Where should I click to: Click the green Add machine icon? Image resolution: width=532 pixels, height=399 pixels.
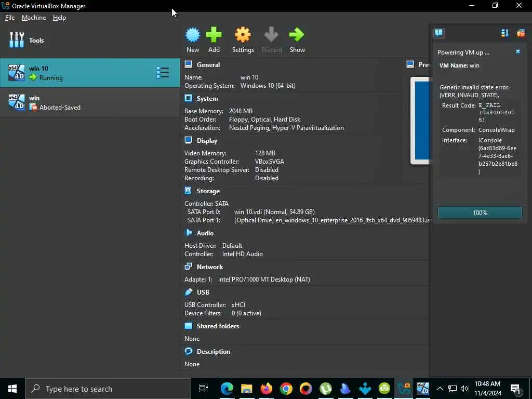coord(214,35)
